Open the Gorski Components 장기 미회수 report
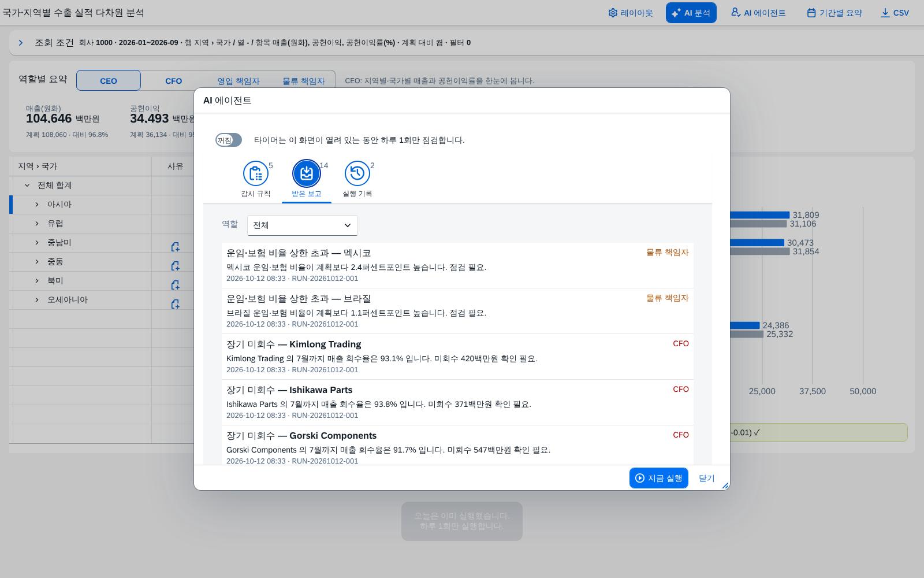This screenshot has width=924, height=578. pos(457,445)
